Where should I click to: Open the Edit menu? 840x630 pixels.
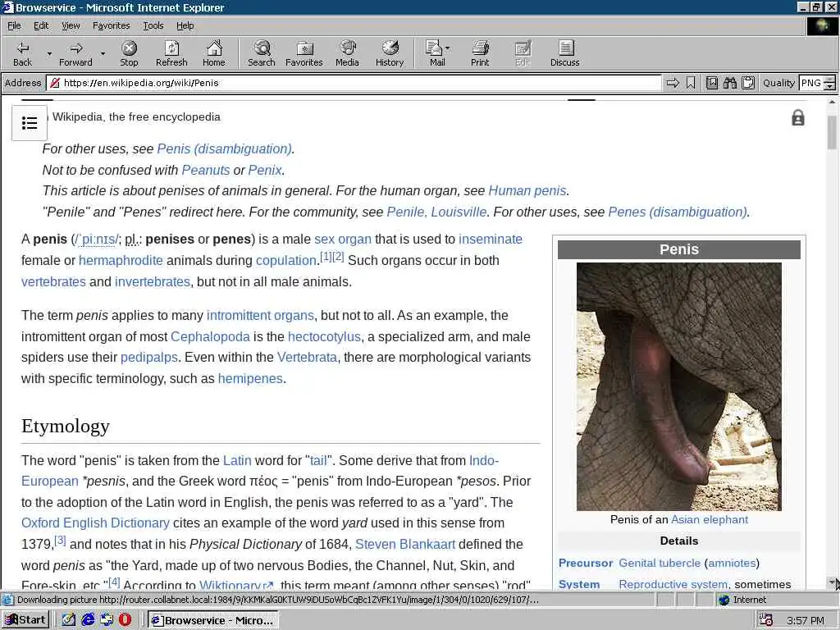point(41,25)
